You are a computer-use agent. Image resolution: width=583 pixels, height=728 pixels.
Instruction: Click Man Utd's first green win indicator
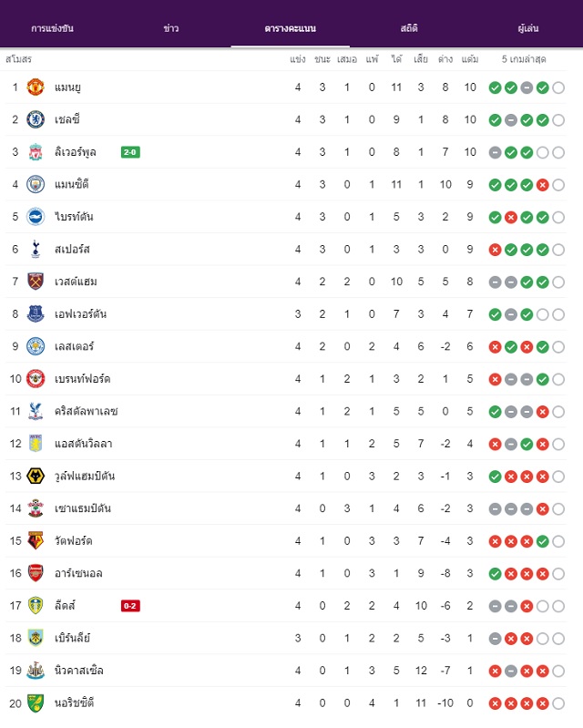(496, 87)
